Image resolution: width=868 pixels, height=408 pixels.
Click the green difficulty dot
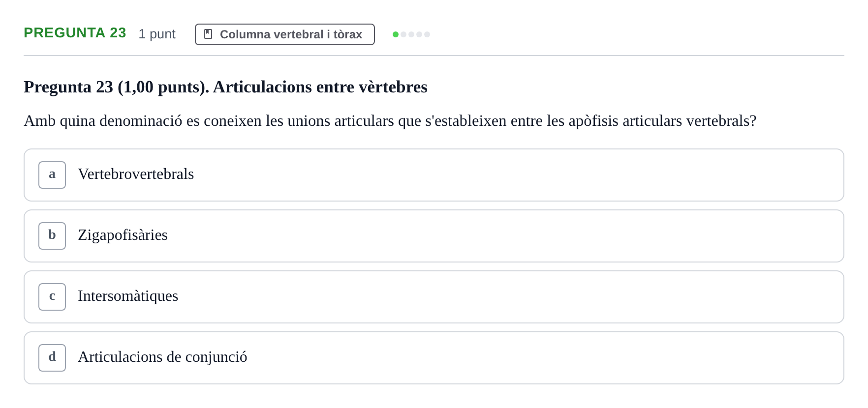coord(396,34)
